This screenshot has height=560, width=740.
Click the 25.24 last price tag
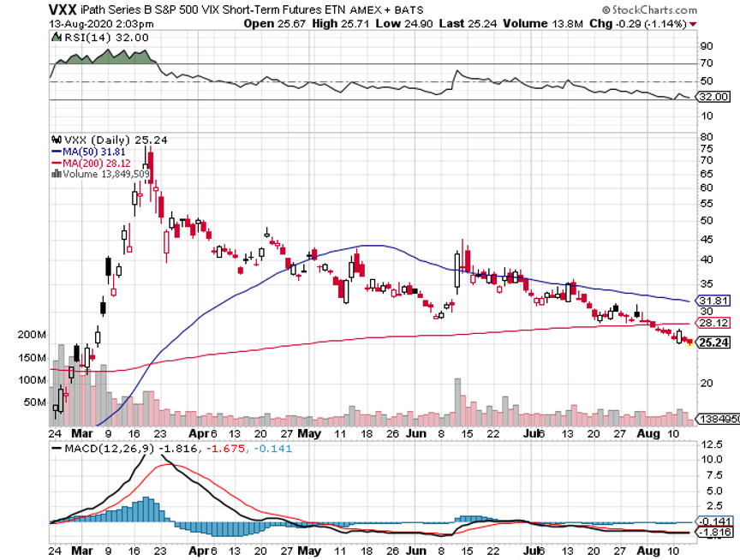pos(714,343)
